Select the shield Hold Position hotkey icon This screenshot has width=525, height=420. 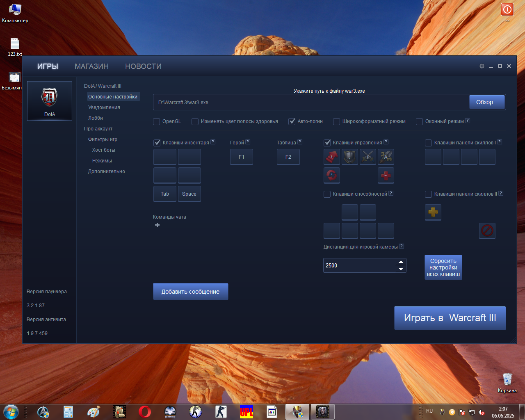(x=350, y=157)
